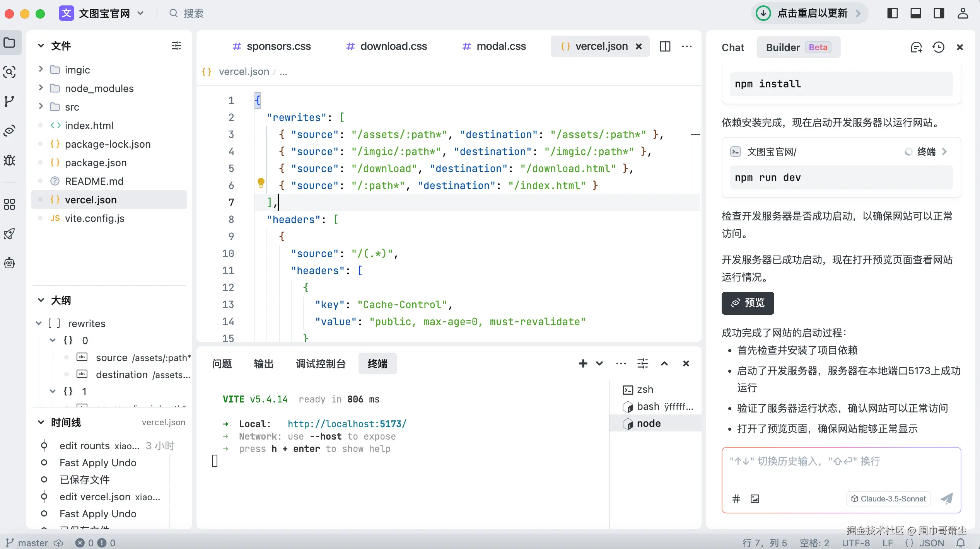
Task: Collapse the 大纲 outline section
Action: tap(41, 300)
